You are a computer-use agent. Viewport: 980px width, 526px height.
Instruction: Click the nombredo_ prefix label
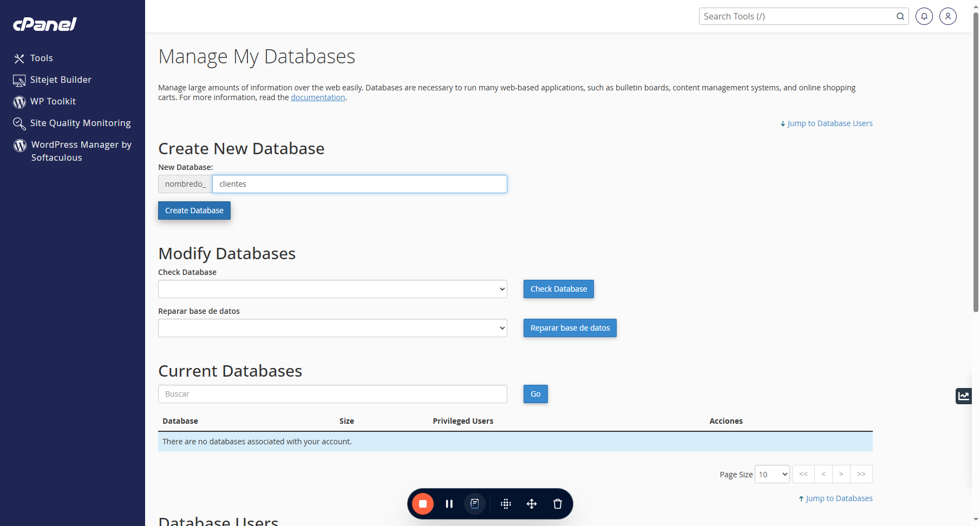[x=185, y=184]
